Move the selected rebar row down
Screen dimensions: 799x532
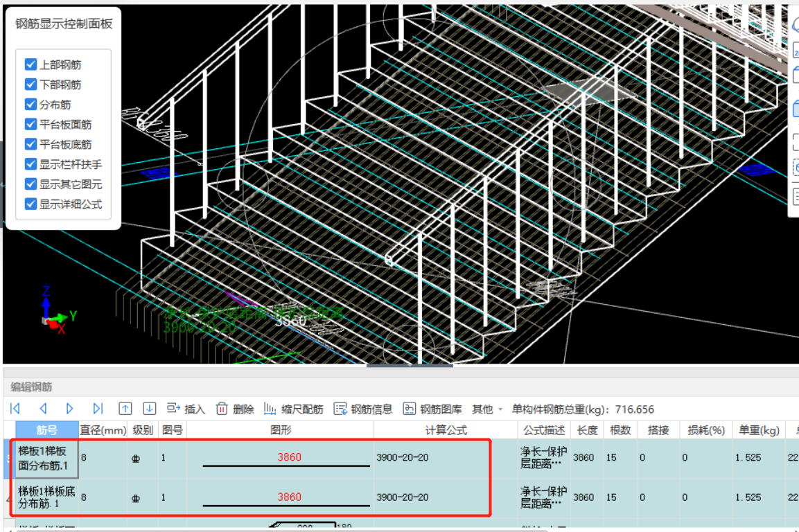tap(149, 409)
